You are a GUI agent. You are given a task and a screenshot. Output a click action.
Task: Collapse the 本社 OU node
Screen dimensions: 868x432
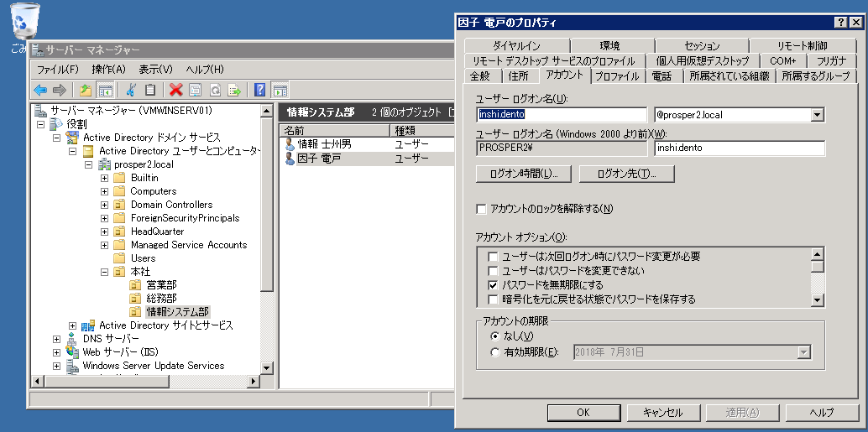(x=104, y=272)
